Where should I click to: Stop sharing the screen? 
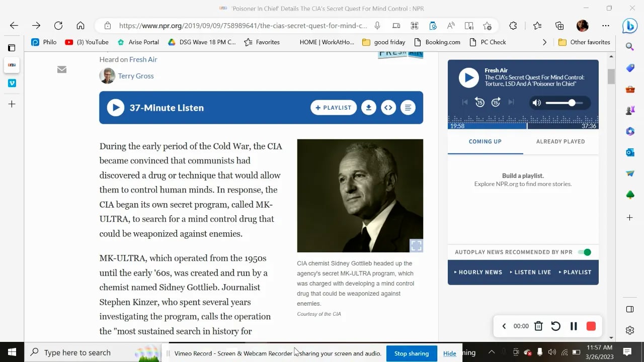point(412,353)
